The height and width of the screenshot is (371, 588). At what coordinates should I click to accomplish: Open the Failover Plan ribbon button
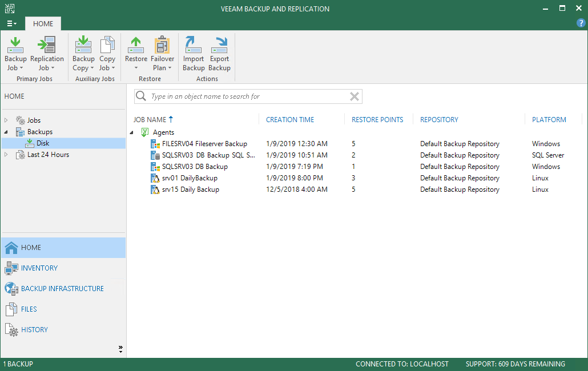tap(162, 54)
